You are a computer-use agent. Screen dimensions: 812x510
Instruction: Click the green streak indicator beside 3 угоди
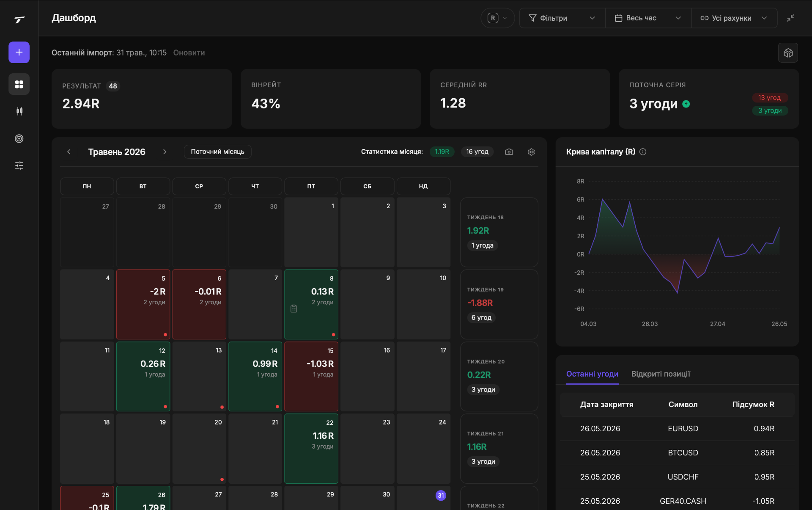[x=686, y=104]
